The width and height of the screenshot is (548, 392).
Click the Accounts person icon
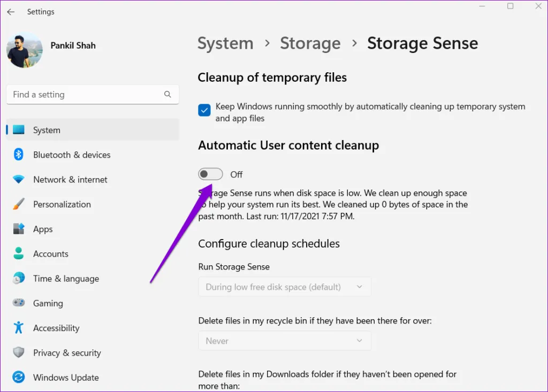pos(19,253)
